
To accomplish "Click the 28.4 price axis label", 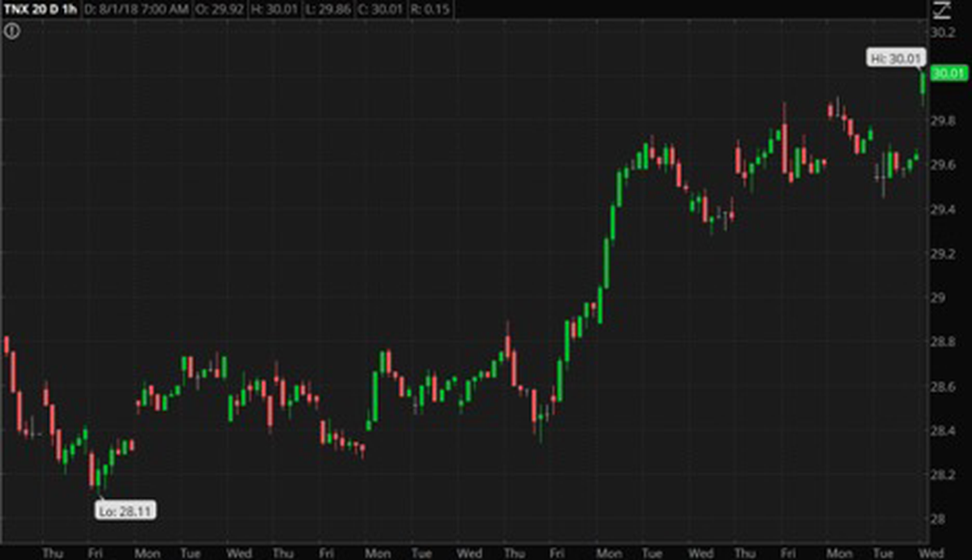I will [942, 431].
